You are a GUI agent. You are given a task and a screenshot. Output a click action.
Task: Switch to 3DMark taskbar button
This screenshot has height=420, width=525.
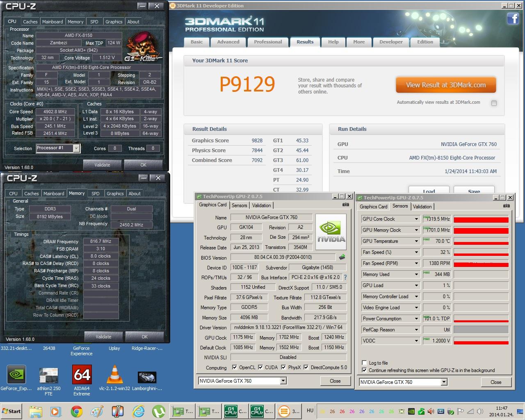[289, 411]
